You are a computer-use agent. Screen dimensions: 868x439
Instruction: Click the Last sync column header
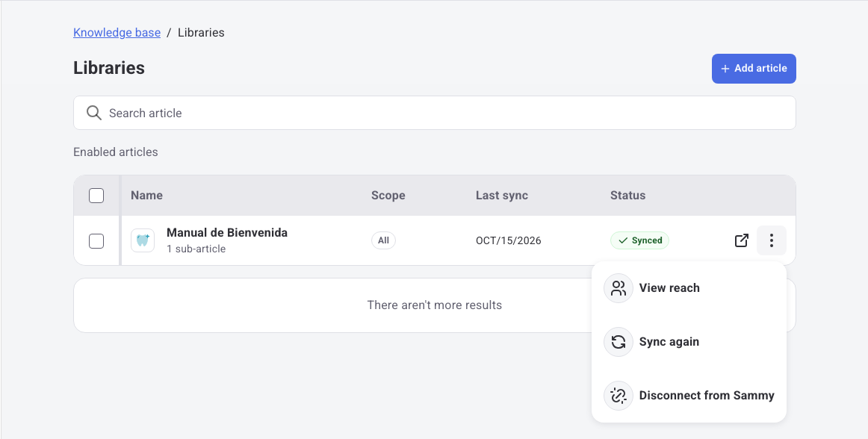point(501,196)
